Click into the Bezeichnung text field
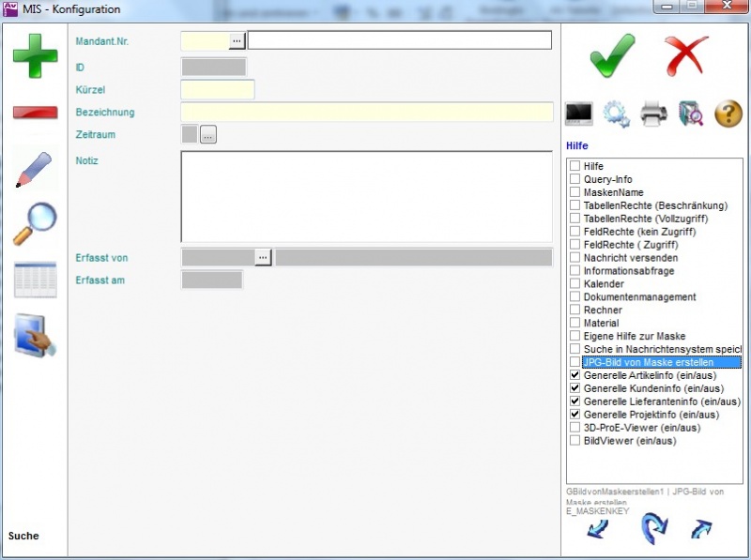The height and width of the screenshot is (560, 751). 366,113
